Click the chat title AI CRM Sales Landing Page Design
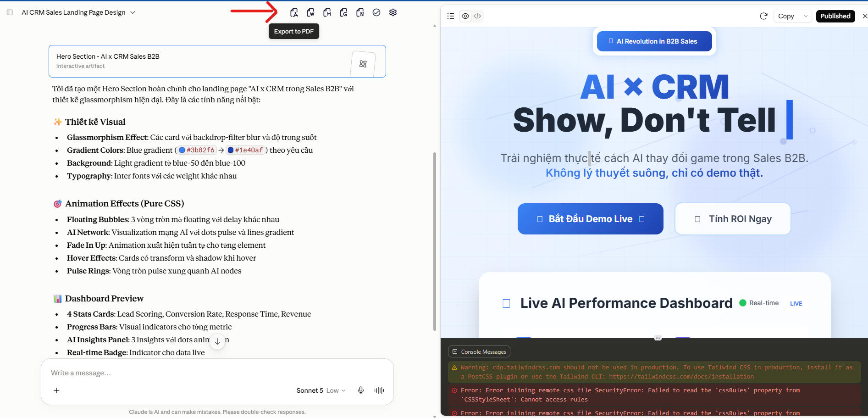 click(x=73, y=12)
